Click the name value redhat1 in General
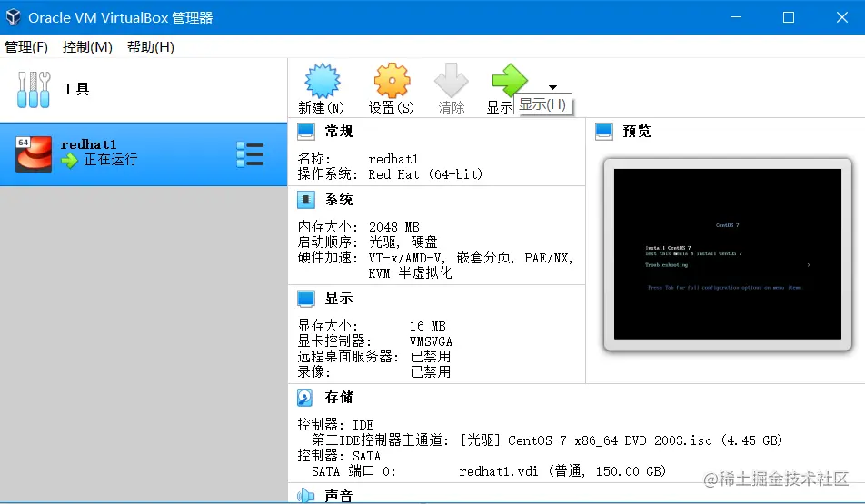This screenshot has height=504, width=865. (393, 159)
